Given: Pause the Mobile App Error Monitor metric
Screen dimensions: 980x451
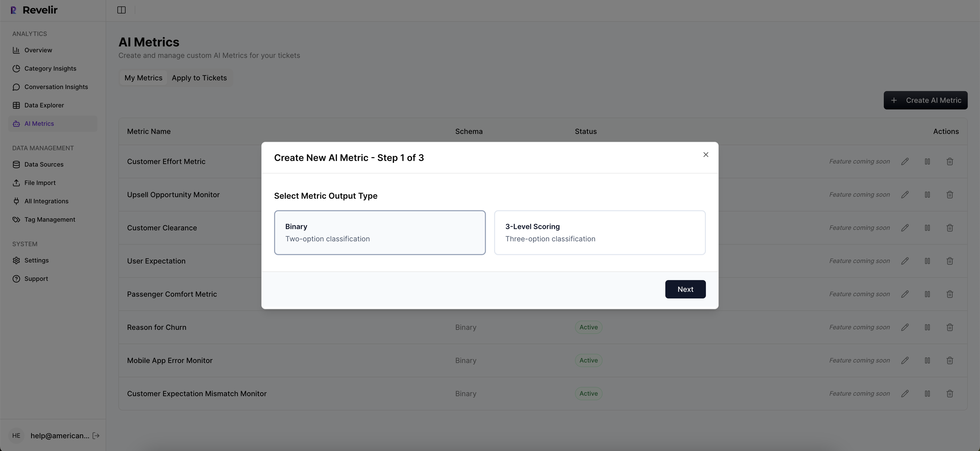Looking at the screenshot, I should point(927,360).
